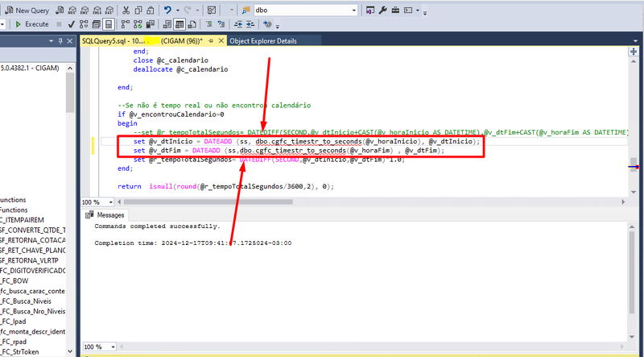This screenshot has width=644, height=357.
Task: Click the Copy icon
Action: [138, 10]
